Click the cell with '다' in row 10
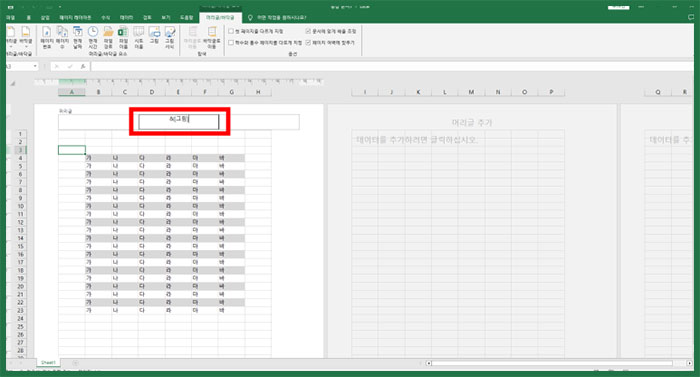Image resolution: width=700 pixels, height=377 pixels. click(151, 206)
